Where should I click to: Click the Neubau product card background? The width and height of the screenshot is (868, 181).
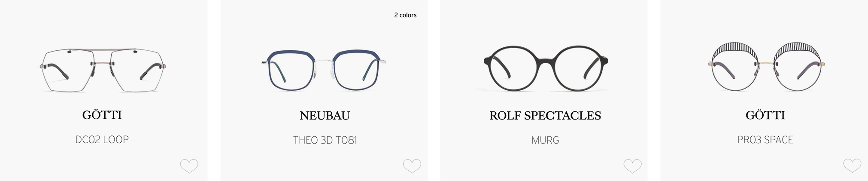[324, 26]
